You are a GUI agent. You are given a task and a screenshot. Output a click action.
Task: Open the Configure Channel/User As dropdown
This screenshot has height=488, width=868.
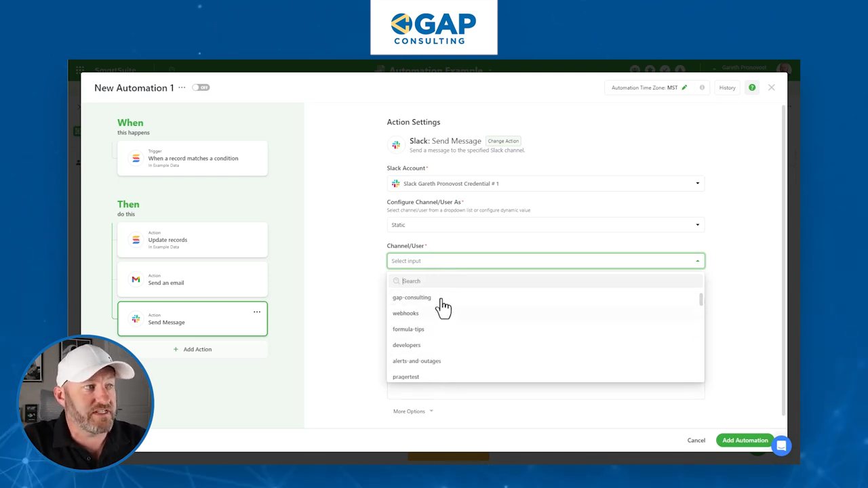(x=546, y=225)
